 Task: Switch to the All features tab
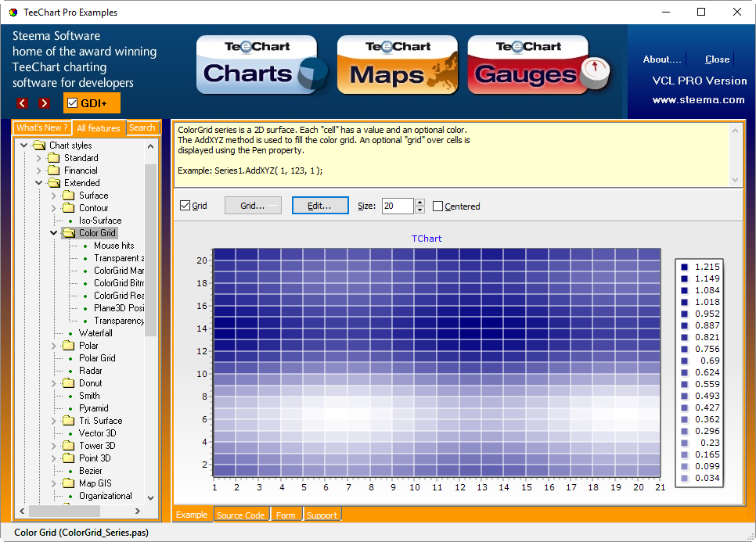pyautogui.click(x=99, y=127)
